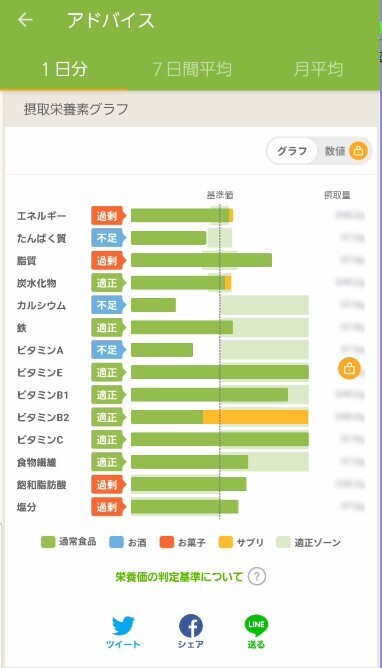This screenshot has width=382, height=668.
Task: Open the help question mark icon
Action: point(256,576)
